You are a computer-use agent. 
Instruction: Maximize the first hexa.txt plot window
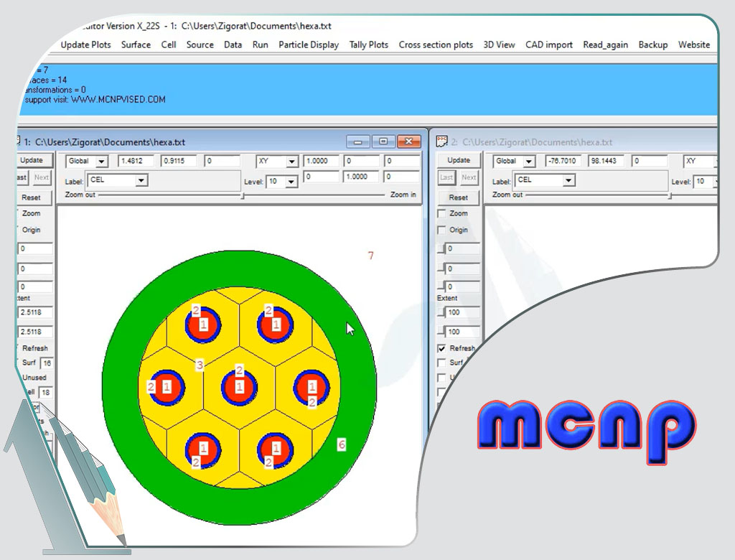coord(384,141)
